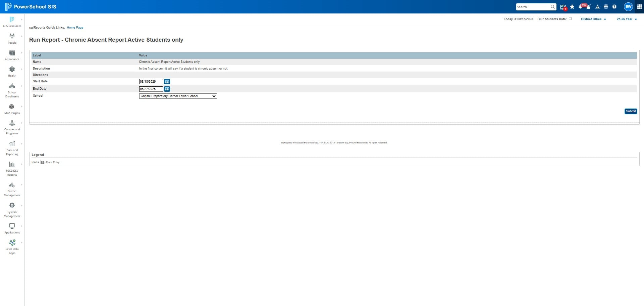Follow the Home Page quick link

tap(75, 28)
